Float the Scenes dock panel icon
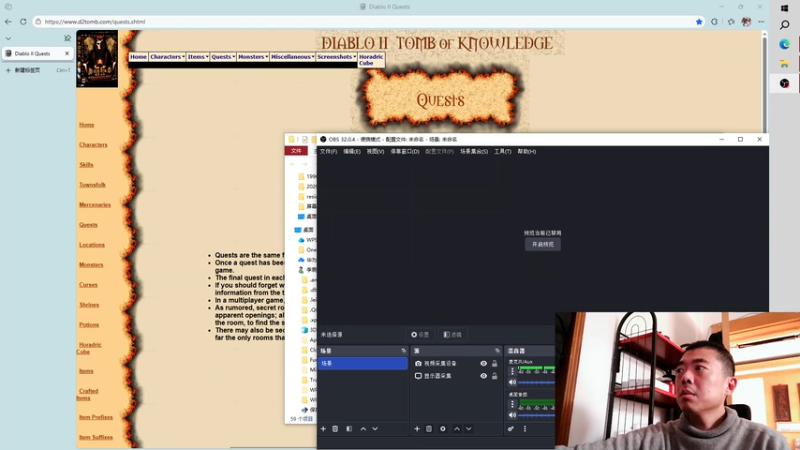Viewport: 800px width, 450px height. [404, 351]
